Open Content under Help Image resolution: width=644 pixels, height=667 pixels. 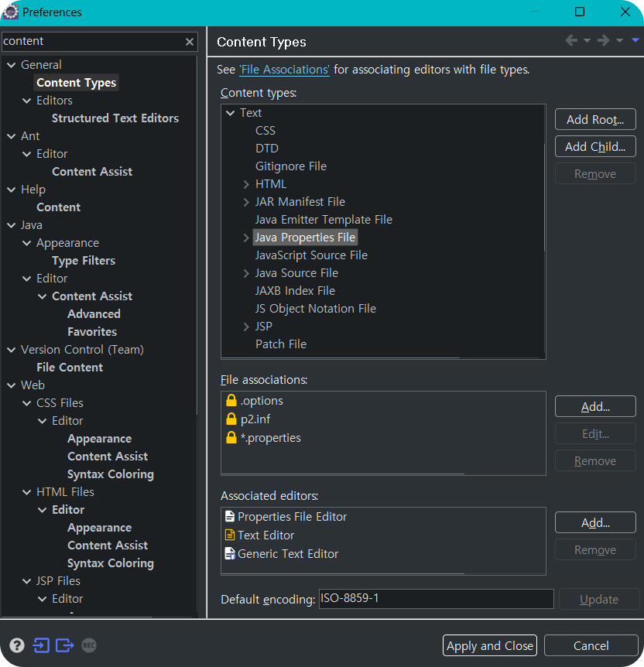point(58,207)
